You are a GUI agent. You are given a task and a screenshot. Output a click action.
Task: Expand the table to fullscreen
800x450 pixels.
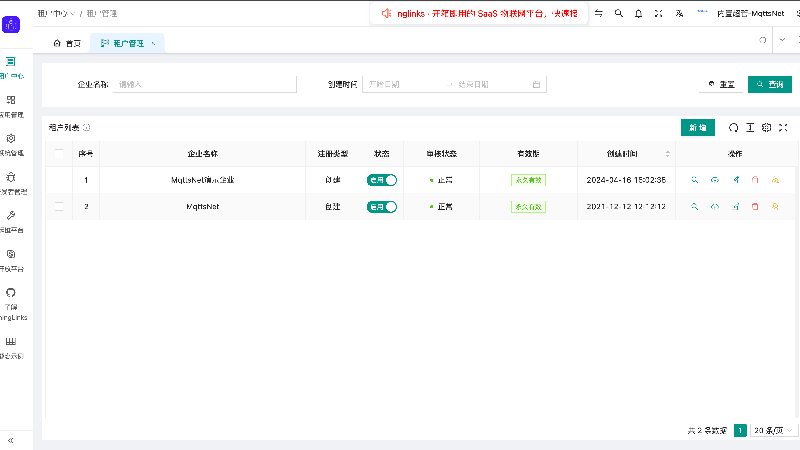click(x=783, y=128)
